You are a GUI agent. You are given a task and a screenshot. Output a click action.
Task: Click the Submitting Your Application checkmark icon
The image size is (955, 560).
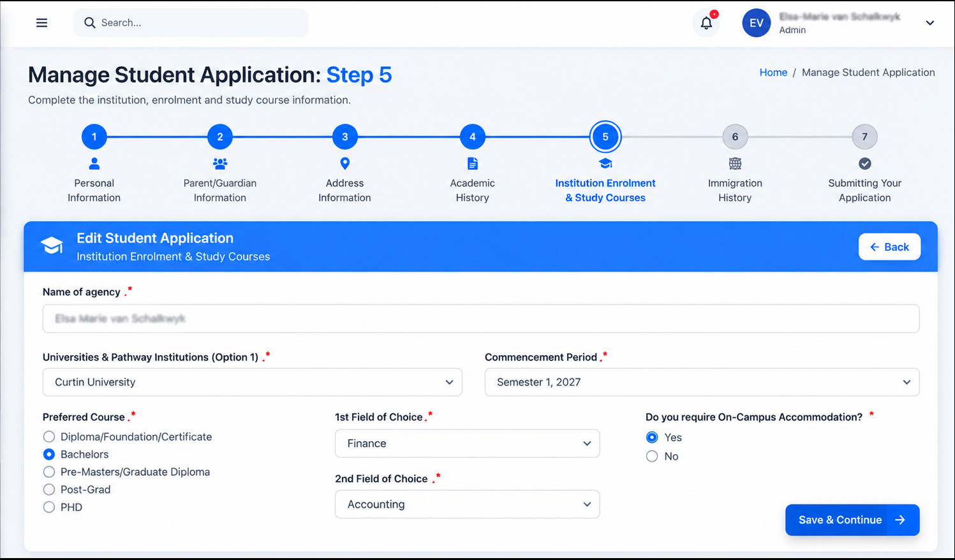(864, 163)
